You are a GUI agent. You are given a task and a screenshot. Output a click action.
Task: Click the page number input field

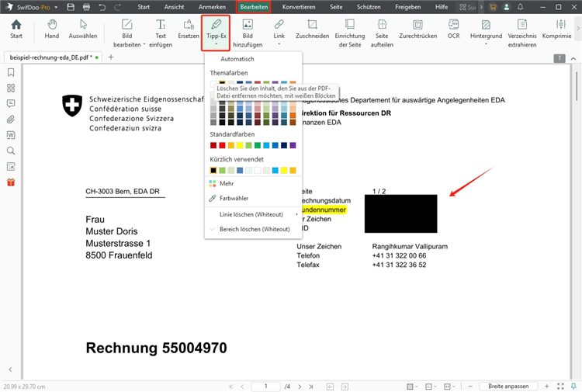265,387
